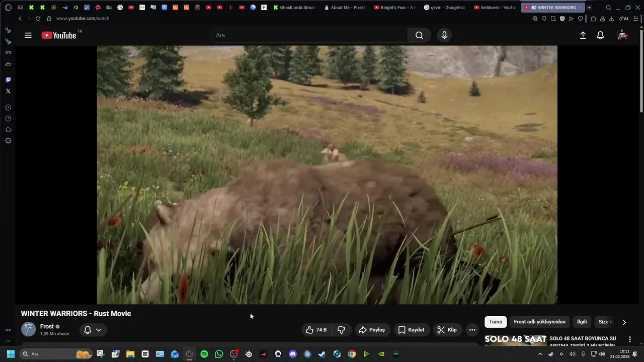Open Steam from the taskbar
644x362 pixels.
pyautogui.click(x=322, y=354)
